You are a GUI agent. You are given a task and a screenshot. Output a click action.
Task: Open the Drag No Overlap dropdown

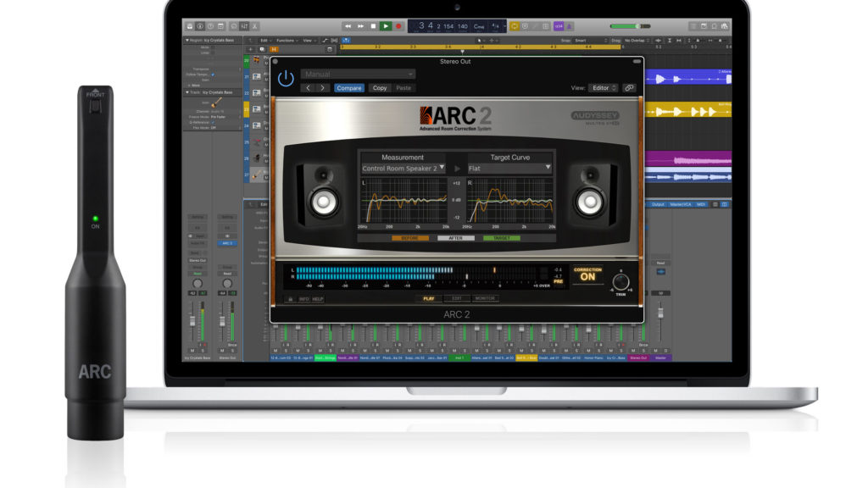click(636, 41)
